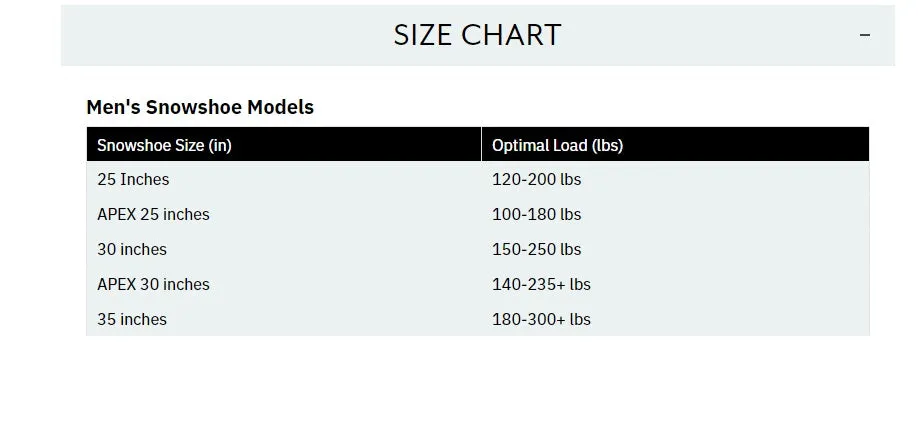
Task: Click the 100-180 lbs load value
Action: 536,215
